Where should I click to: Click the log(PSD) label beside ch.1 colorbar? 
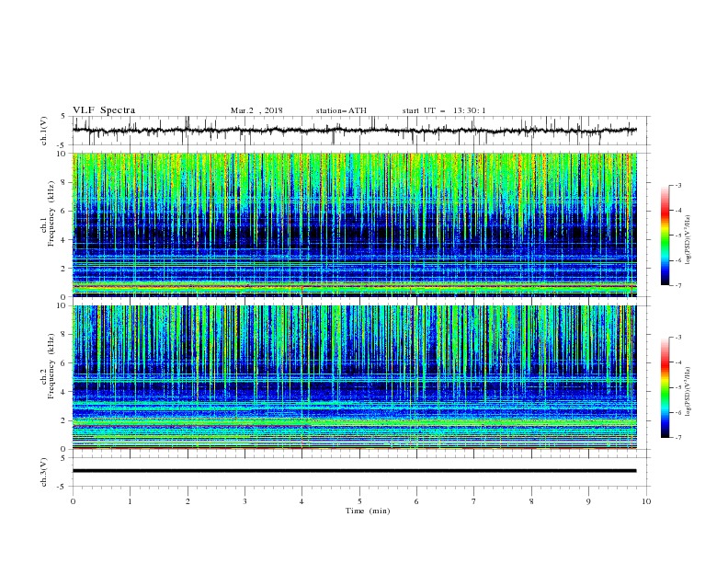(x=688, y=240)
